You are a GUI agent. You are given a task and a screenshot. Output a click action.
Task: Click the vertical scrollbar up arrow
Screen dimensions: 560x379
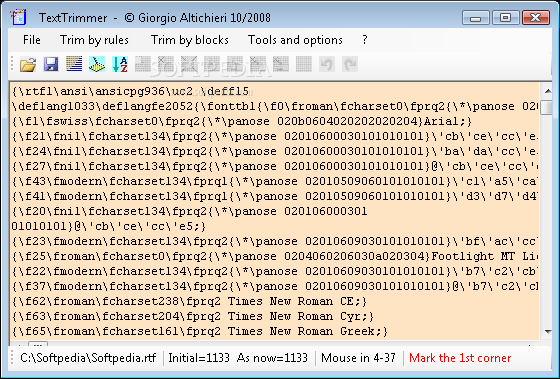click(548, 91)
